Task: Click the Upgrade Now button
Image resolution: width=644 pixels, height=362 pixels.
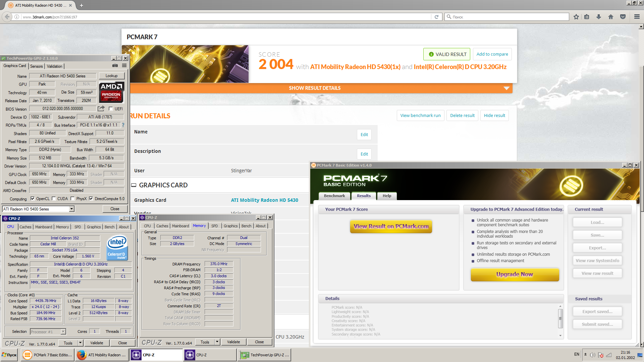Action: pyautogui.click(x=515, y=275)
